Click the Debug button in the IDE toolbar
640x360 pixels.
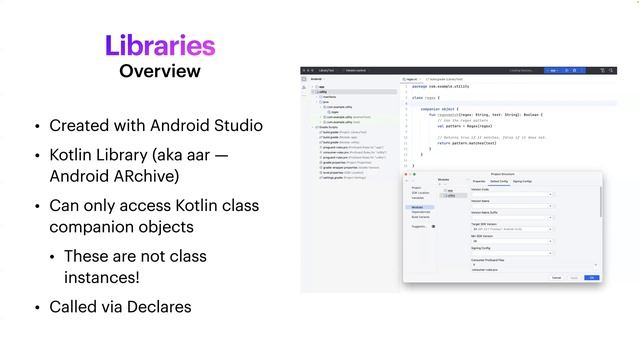coord(574,71)
